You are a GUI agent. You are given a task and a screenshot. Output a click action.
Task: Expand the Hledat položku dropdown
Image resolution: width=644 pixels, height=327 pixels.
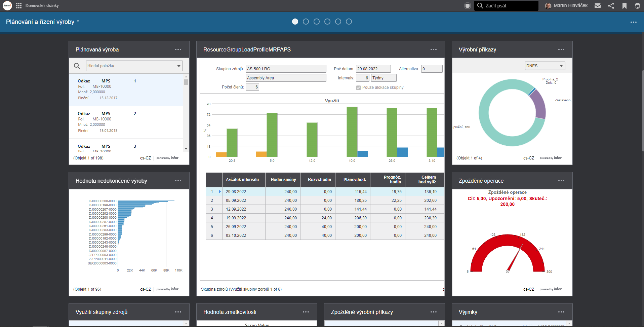click(x=179, y=66)
